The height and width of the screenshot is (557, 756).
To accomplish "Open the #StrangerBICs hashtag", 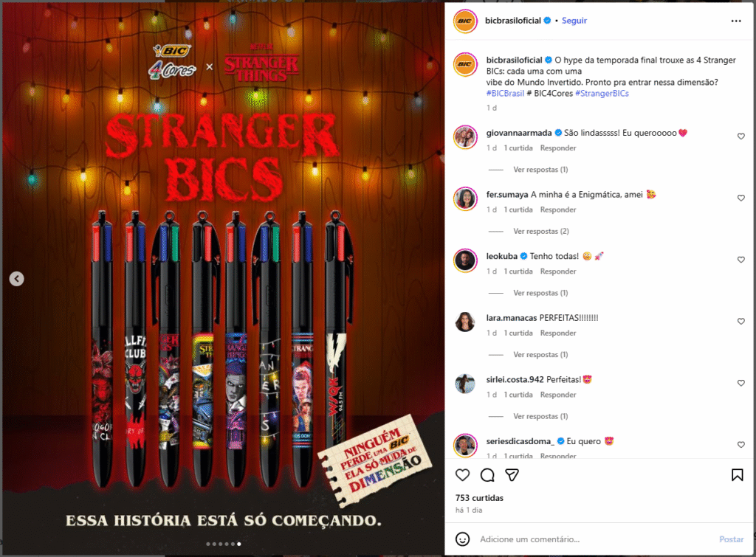I will tap(602, 94).
